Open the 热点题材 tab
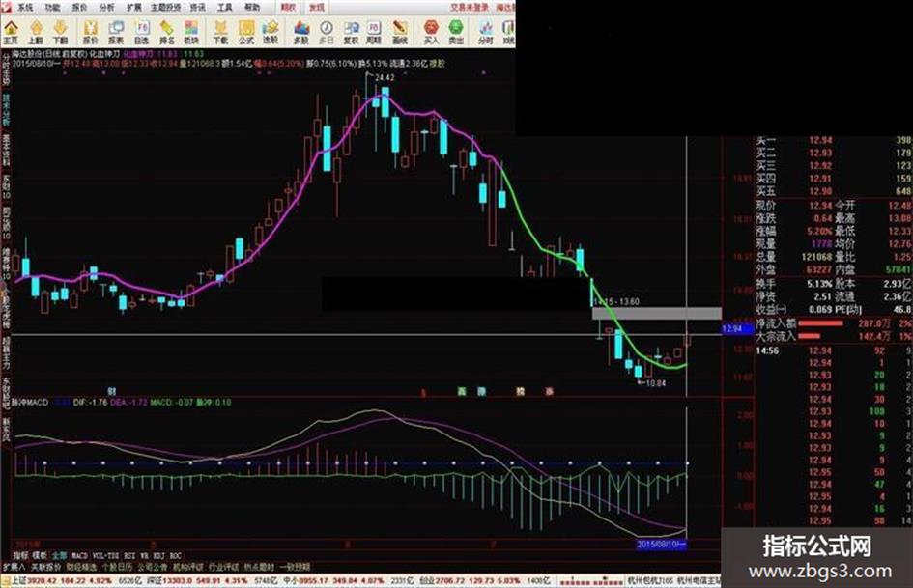Viewport: 913px width, 588px height. coord(259,567)
